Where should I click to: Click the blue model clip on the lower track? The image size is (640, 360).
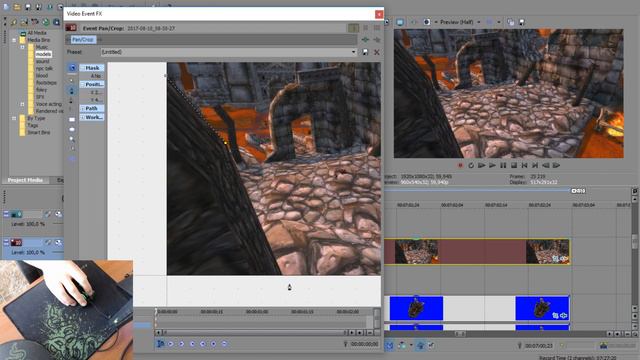click(416, 308)
